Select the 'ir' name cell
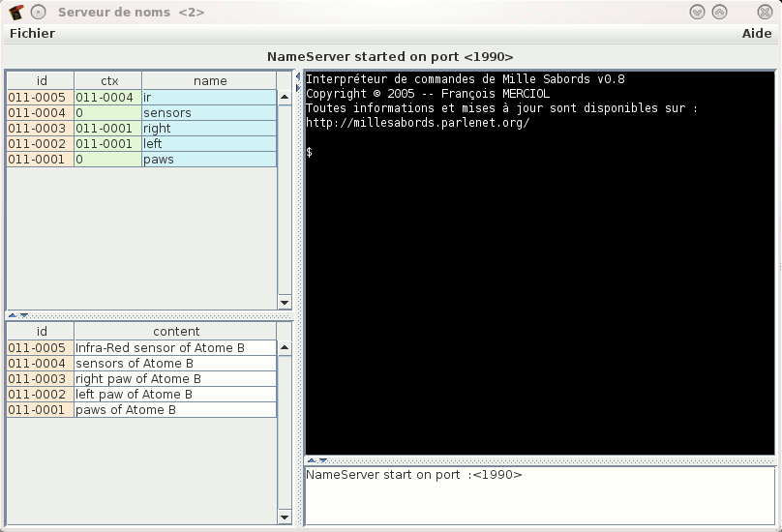The width and height of the screenshot is (782, 532). pos(209,98)
